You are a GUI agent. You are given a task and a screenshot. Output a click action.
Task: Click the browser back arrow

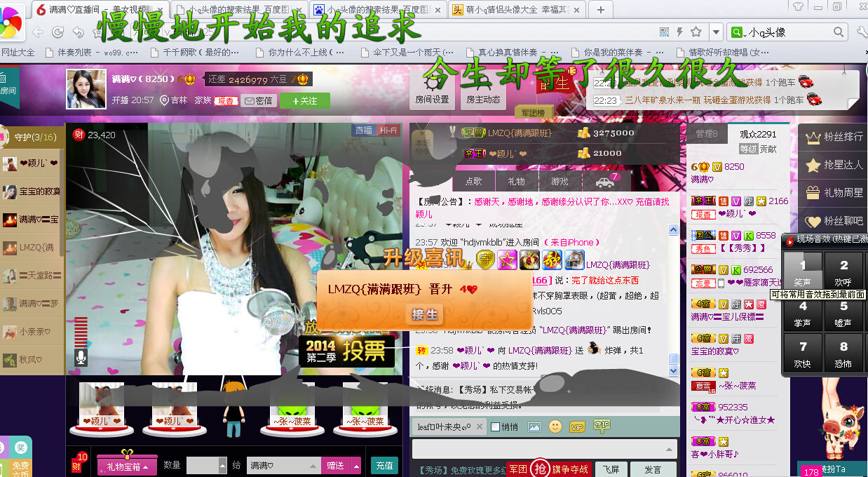pyautogui.click(x=39, y=32)
